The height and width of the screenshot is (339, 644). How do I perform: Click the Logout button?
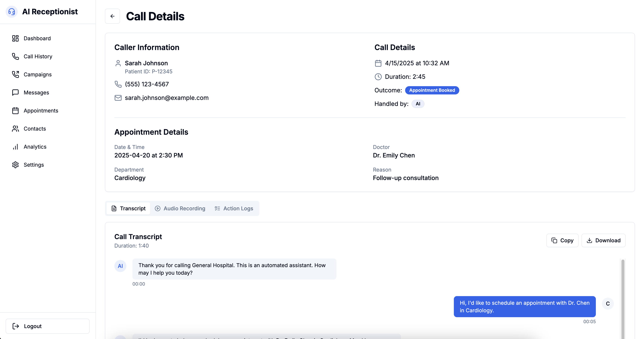48,326
